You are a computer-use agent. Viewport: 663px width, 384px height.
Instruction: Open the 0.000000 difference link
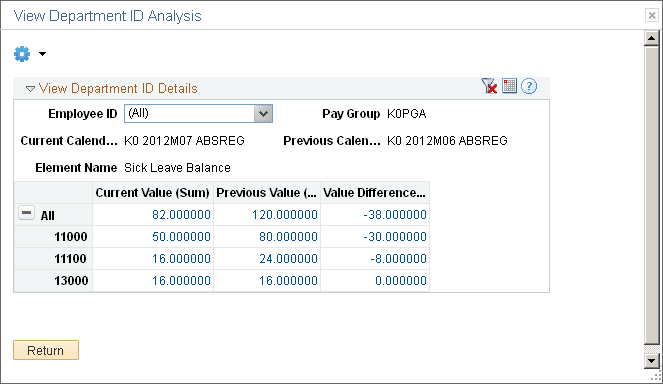(401, 280)
